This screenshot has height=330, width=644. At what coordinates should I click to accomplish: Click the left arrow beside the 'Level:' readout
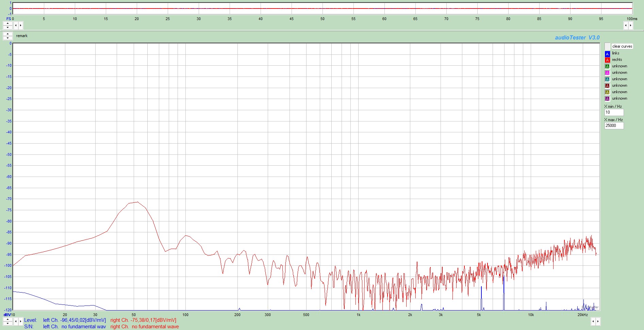coord(16,321)
